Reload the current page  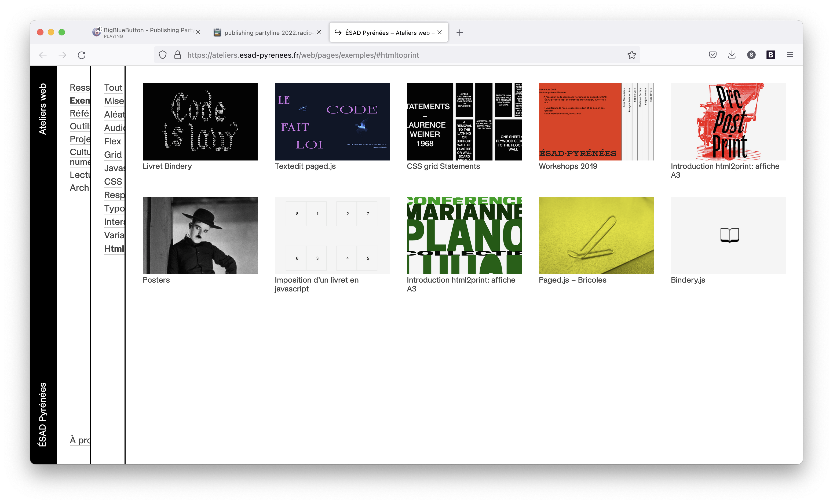[82, 55]
